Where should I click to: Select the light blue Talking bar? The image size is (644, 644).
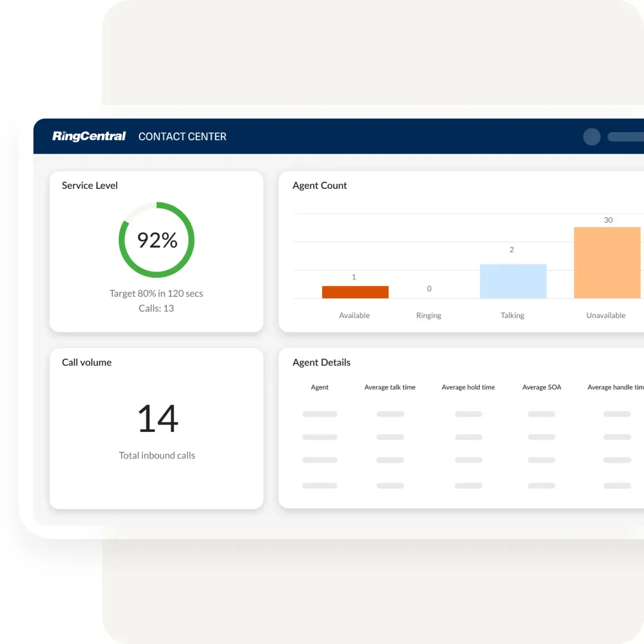(x=513, y=281)
